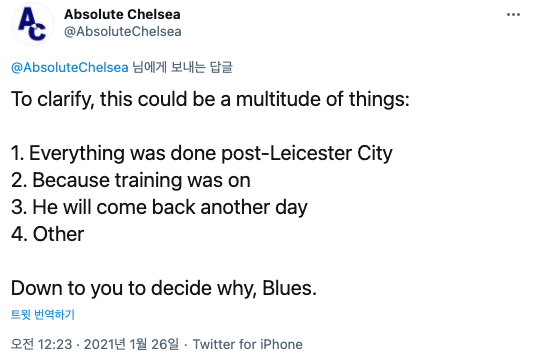Click line '3. He will come back another day'

tap(159, 207)
